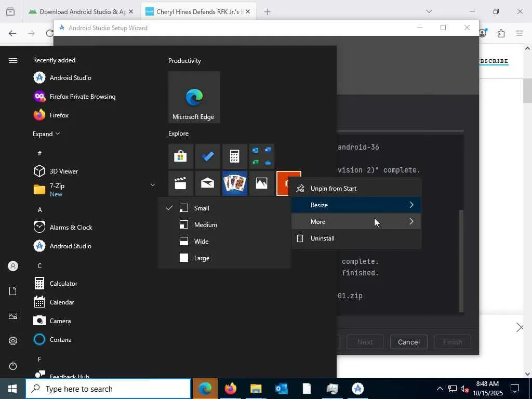Open Edge from the taskbar
This screenshot has width=532, height=399.
[x=205, y=389]
